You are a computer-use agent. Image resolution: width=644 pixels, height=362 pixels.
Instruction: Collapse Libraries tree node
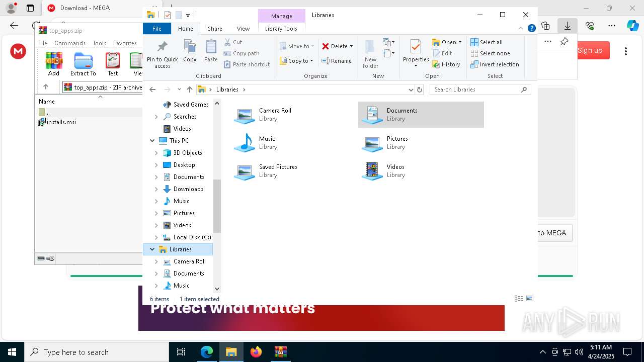152,249
